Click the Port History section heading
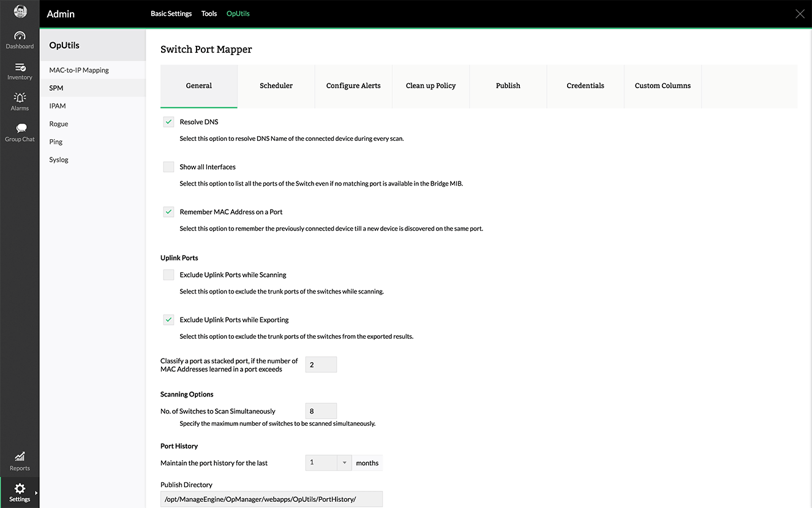This screenshot has height=508, width=812. click(x=179, y=446)
